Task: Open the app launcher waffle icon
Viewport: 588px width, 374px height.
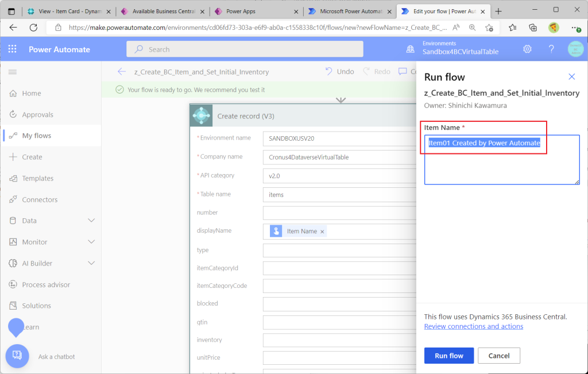Action: [13, 49]
